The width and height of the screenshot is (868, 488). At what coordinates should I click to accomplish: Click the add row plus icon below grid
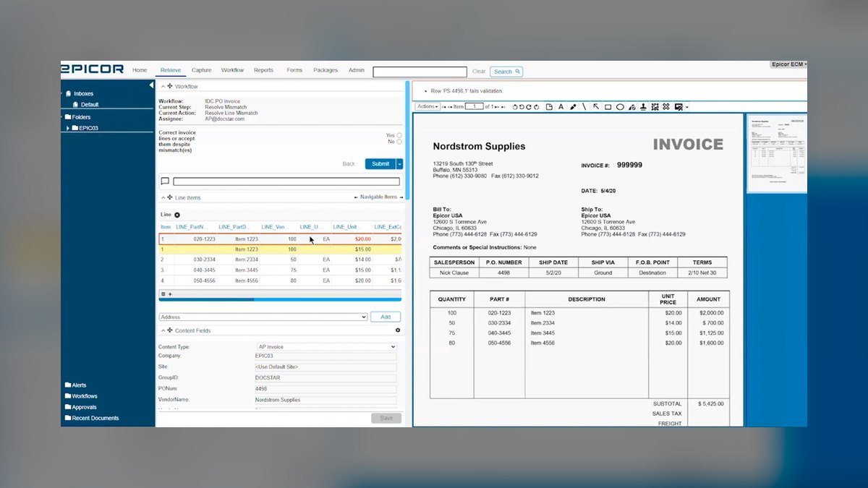170,294
